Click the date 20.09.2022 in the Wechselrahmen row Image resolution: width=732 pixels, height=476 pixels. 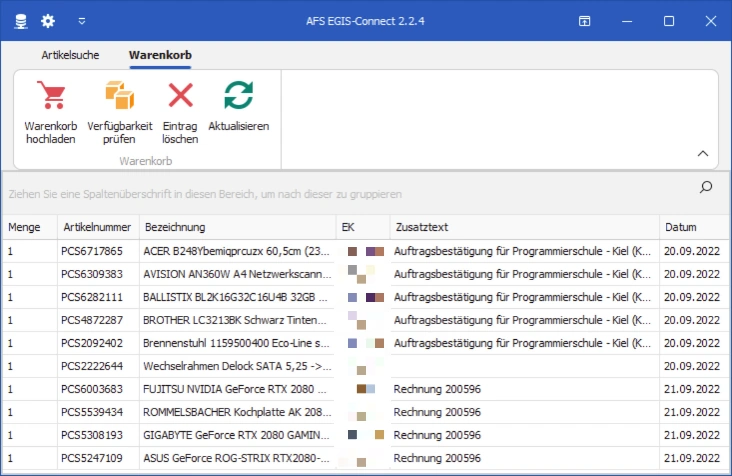tap(692, 366)
